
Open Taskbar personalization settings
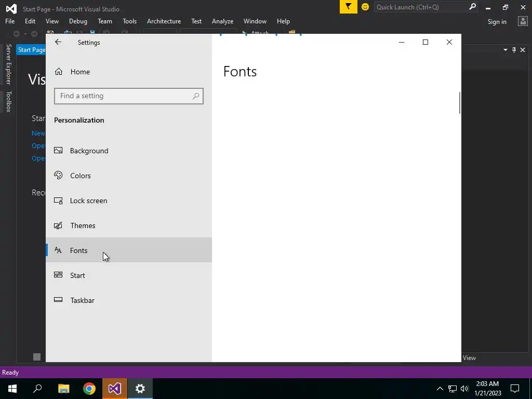(129, 300)
